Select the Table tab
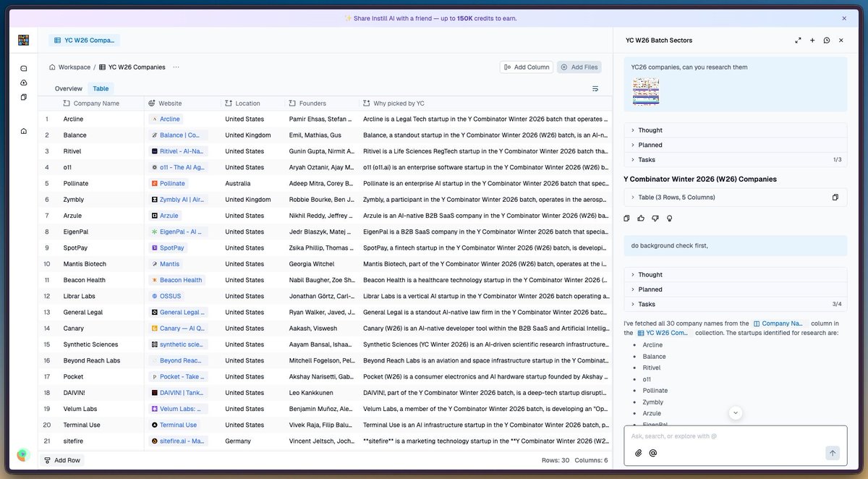Viewport: 868px width, 479px height. tap(101, 88)
